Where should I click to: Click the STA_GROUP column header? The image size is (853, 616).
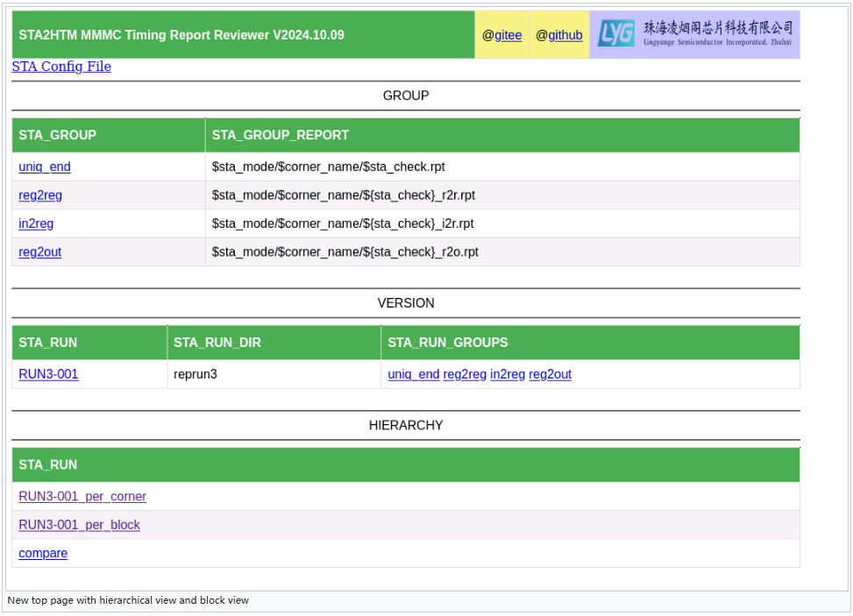click(58, 135)
